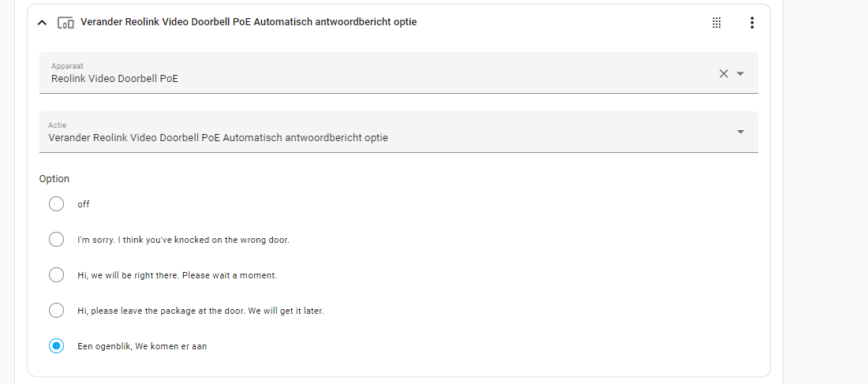Click the action card header title text

(x=249, y=22)
